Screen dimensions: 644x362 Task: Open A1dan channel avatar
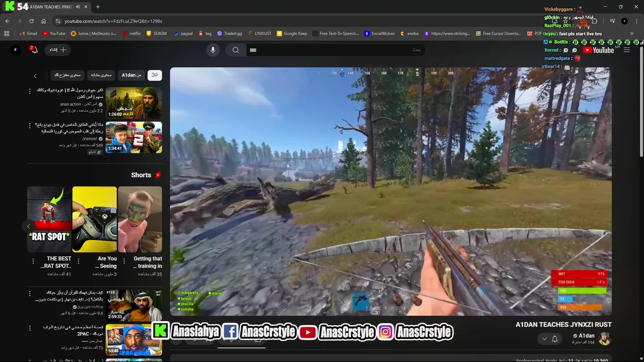click(604, 338)
